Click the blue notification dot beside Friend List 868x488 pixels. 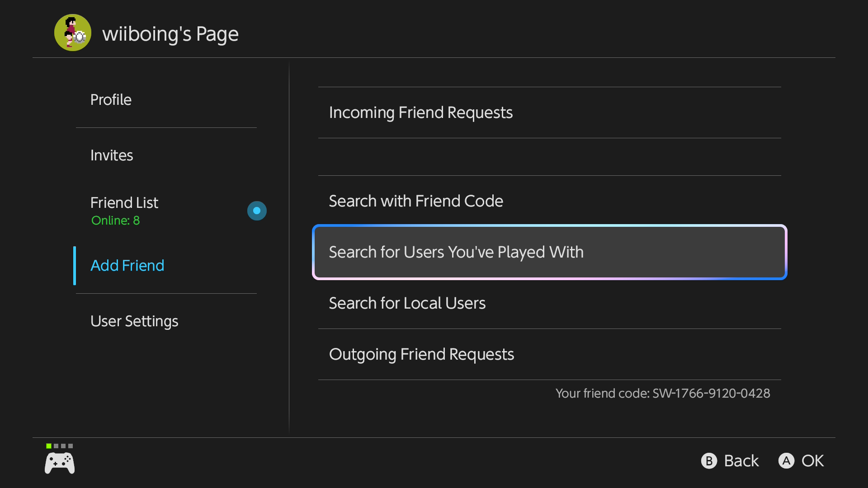[257, 211]
